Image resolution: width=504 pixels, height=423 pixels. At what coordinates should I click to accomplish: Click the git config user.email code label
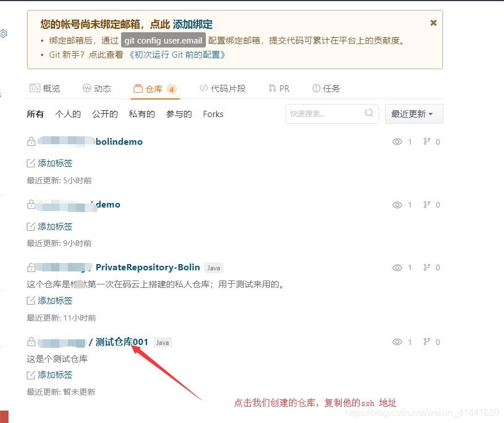click(163, 41)
